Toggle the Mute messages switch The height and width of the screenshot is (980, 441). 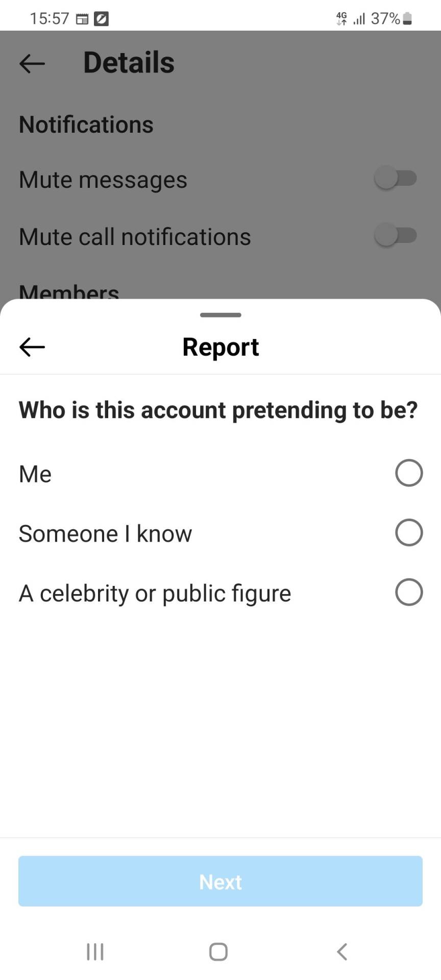click(396, 179)
